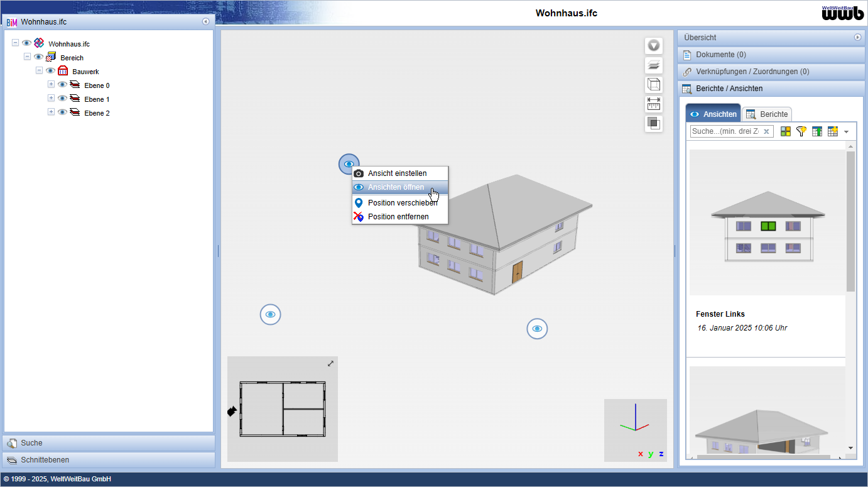
Task: Choose Ansichten öffnen from context menu
Action: (x=400, y=187)
